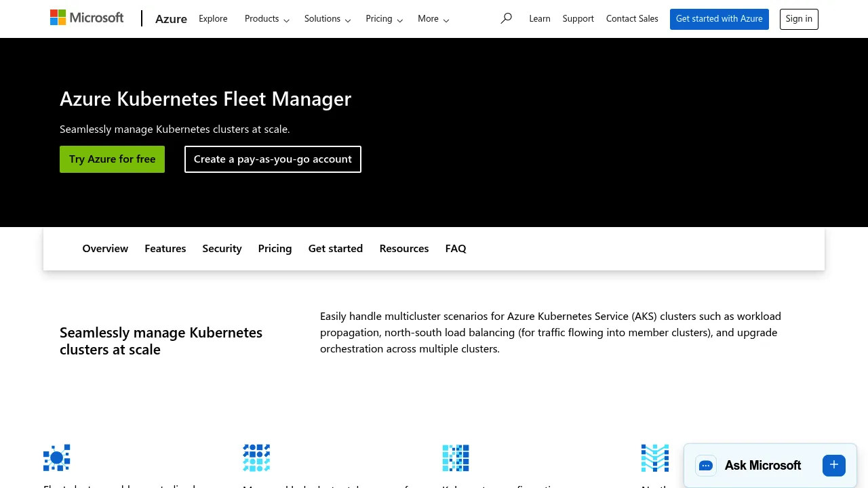Screen dimensions: 868x488
Task: Click Create a pay-as-you-go account button
Action: pos(273,159)
